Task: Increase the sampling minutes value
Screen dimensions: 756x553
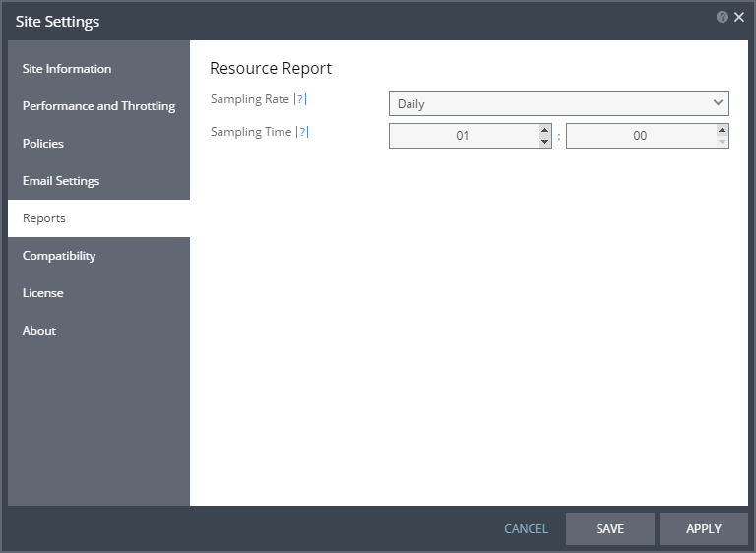Action: point(722,130)
